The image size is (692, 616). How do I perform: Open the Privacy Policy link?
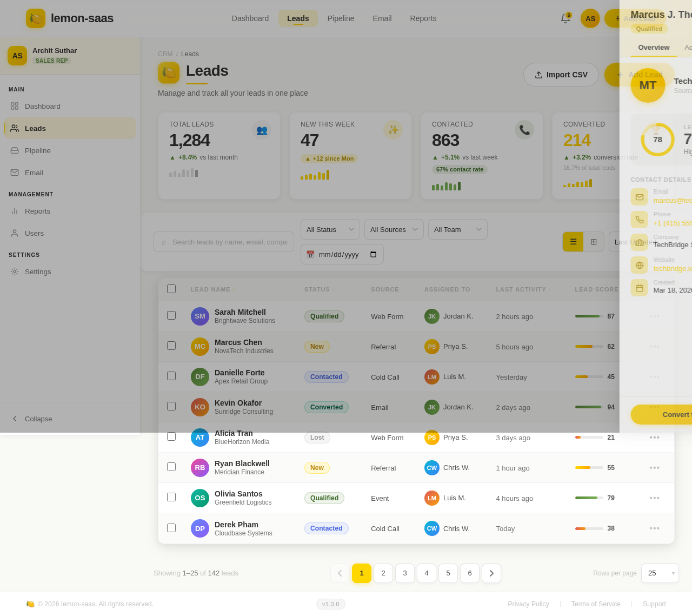(x=528, y=604)
